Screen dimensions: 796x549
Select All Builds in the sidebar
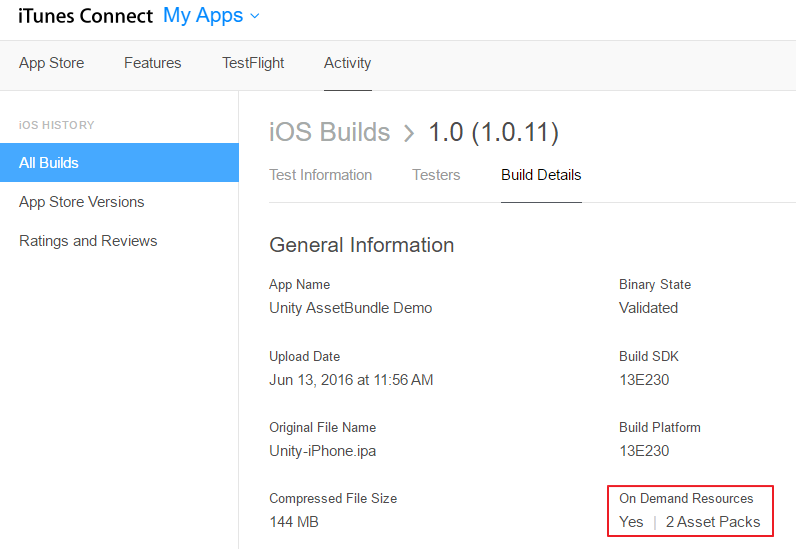(49, 163)
